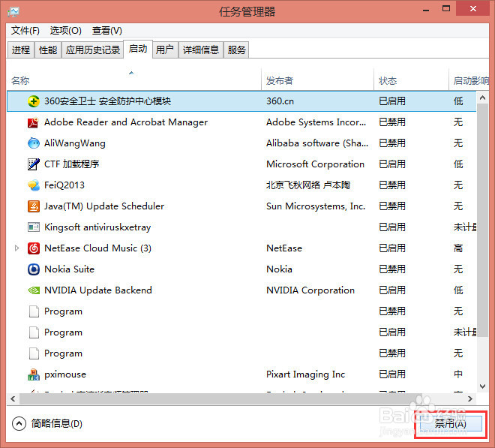The height and width of the screenshot is (448, 495).
Task: Click the pximouse icon
Action: (x=34, y=374)
